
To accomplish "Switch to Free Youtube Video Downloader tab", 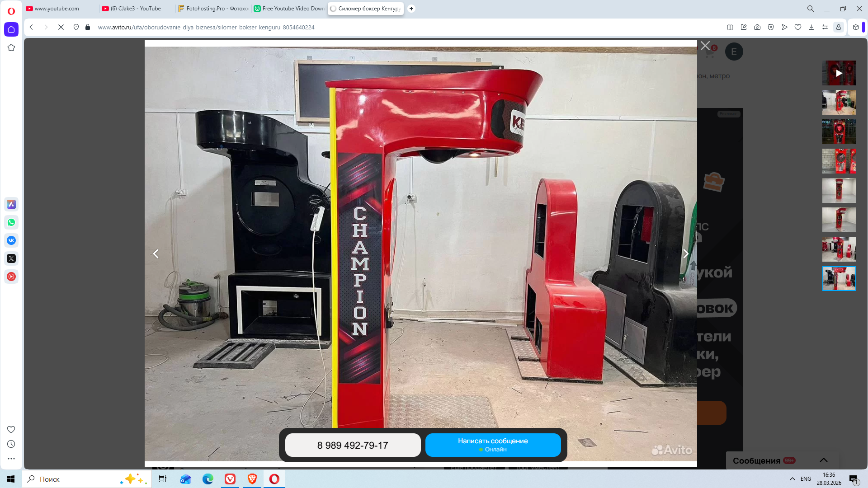I will (x=289, y=9).
